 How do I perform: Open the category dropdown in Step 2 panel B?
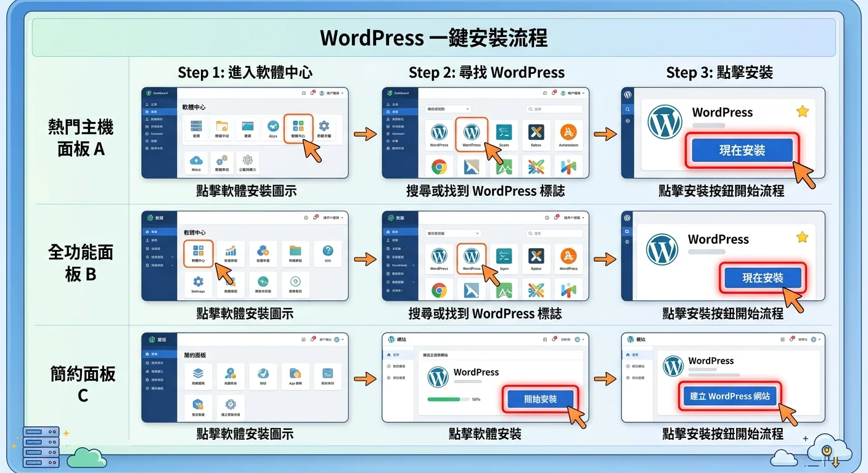pos(453,233)
